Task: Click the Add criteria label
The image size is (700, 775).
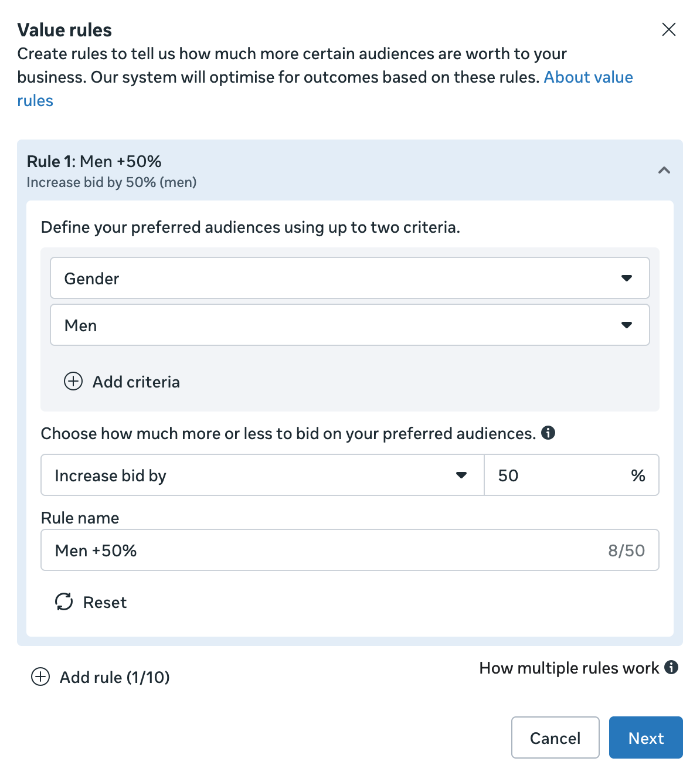Action: [136, 382]
